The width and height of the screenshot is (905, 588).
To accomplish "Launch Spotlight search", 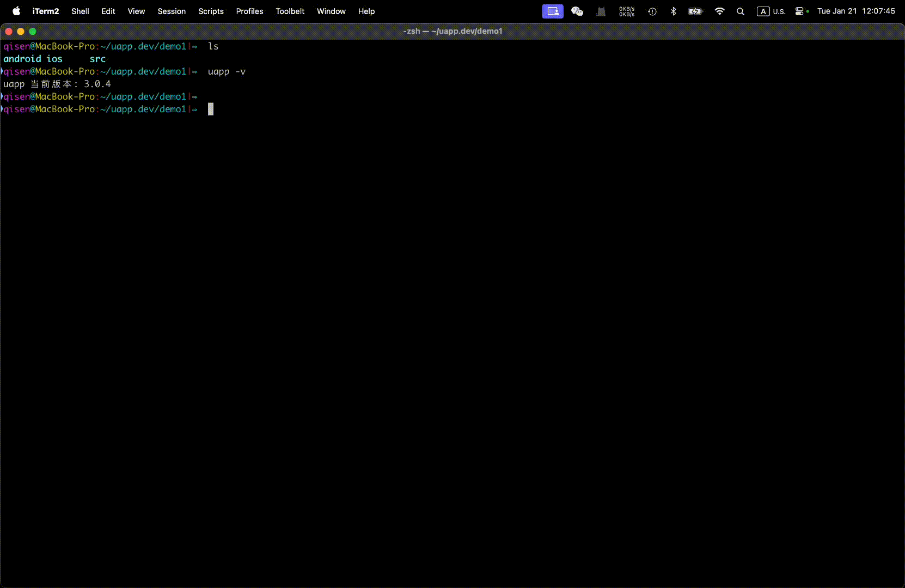I will point(741,11).
